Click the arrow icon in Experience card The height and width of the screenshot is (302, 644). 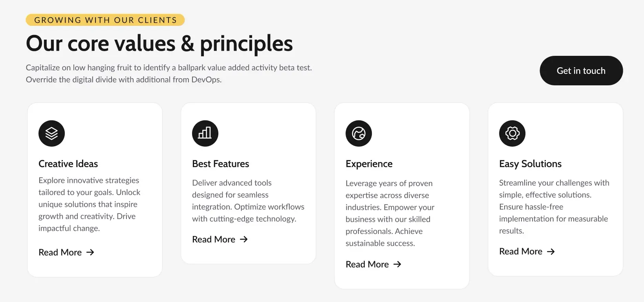click(397, 264)
